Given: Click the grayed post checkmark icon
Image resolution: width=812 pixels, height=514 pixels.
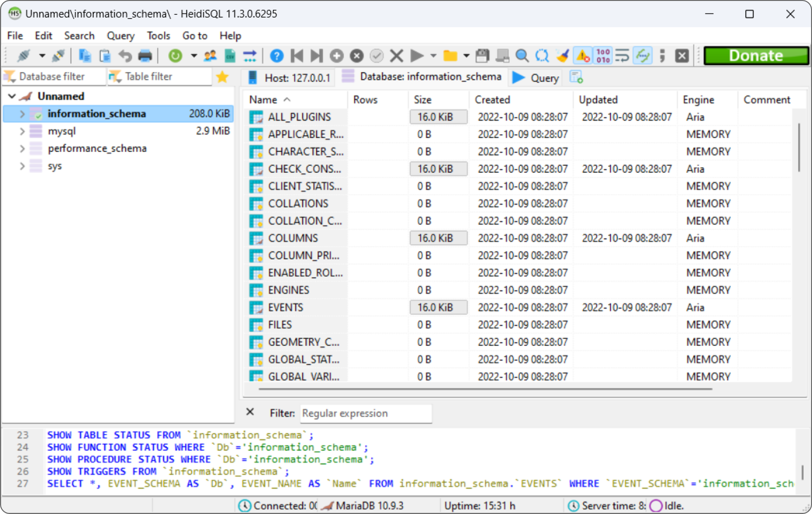Looking at the screenshot, I should pyautogui.click(x=377, y=56).
